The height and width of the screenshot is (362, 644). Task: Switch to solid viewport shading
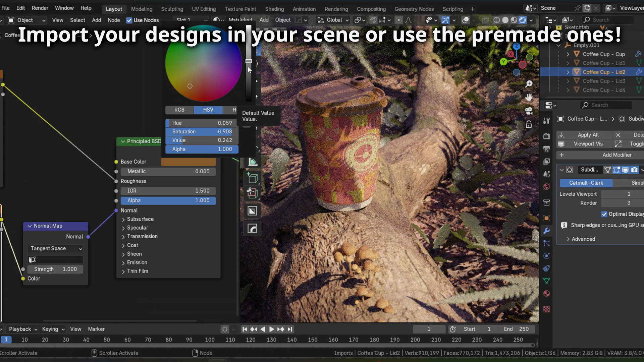click(x=505, y=20)
